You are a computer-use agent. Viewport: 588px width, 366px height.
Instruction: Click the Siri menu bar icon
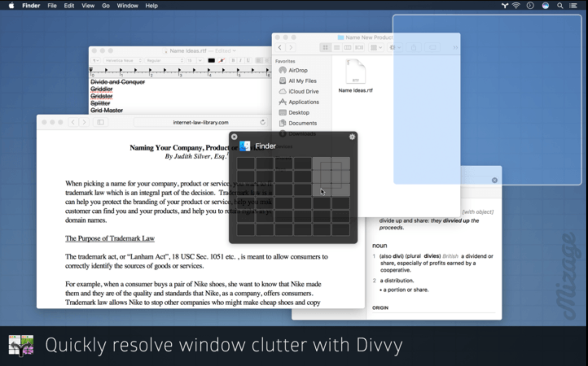[x=545, y=5]
